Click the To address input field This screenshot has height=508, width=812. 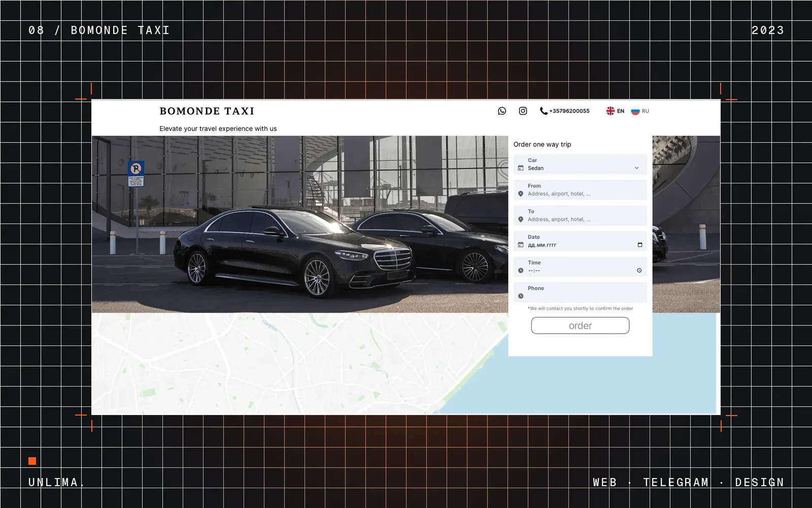point(580,215)
